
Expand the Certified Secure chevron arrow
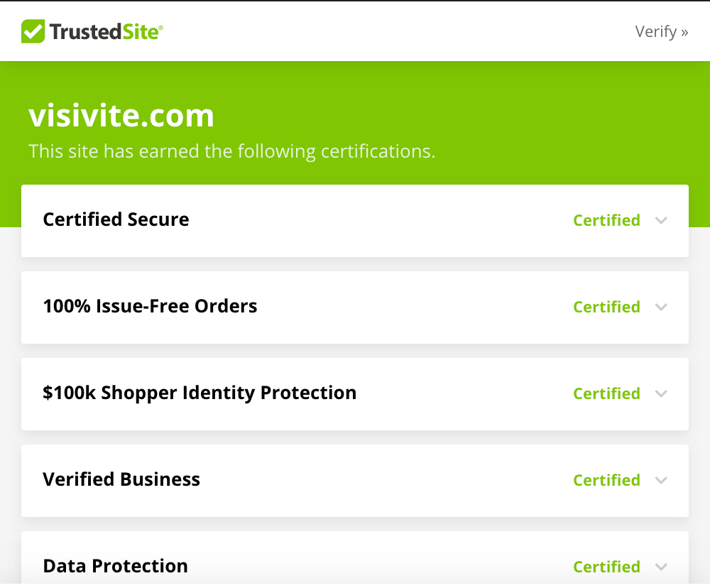point(661,220)
